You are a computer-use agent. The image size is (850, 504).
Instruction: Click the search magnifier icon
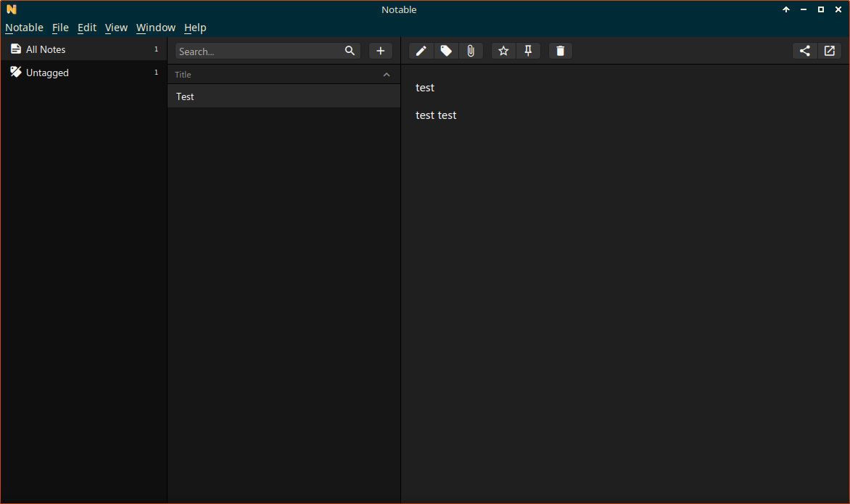[x=350, y=51]
